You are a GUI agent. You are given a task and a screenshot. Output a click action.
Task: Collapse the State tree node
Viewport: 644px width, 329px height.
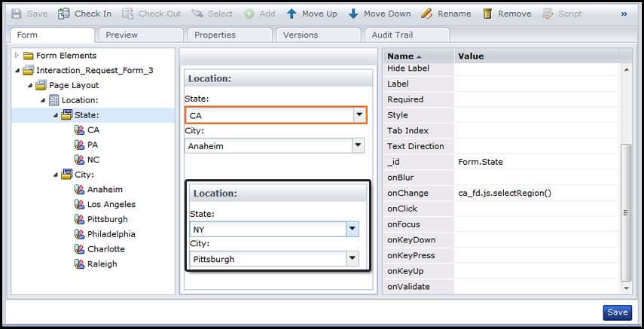pos(55,115)
